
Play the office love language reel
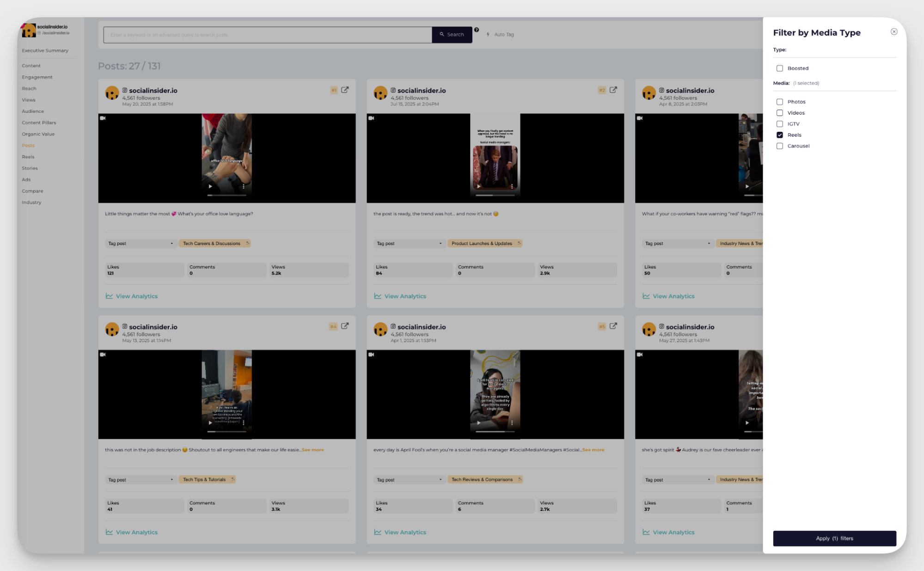210,186
